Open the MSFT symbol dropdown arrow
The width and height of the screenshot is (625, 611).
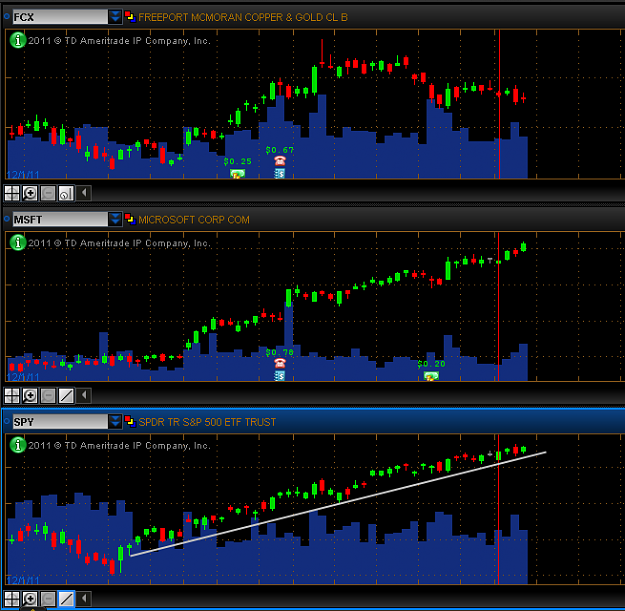point(115,219)
